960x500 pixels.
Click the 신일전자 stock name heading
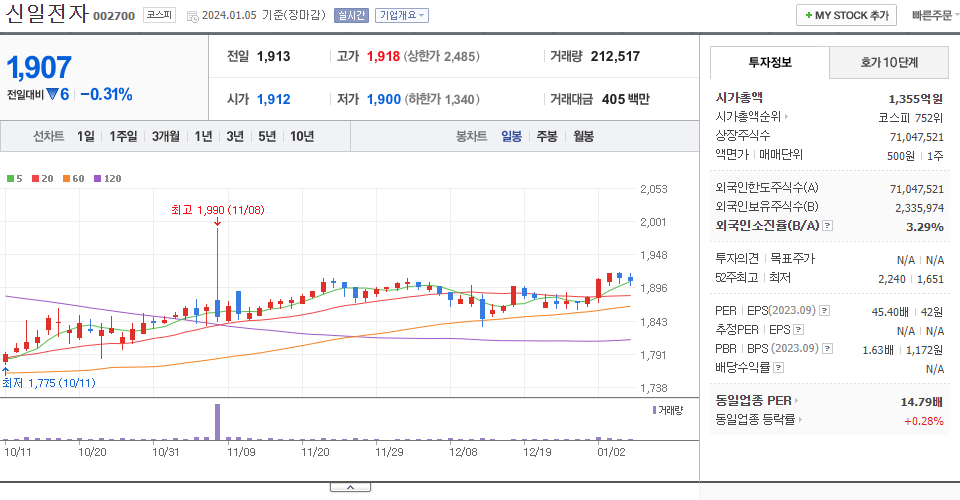click(x=47, y=13)
